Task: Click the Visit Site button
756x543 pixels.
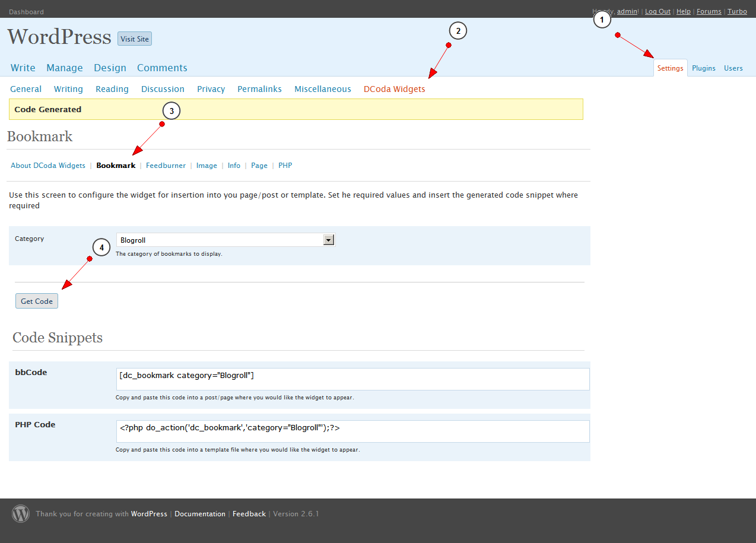Action: tap(135, 39)
